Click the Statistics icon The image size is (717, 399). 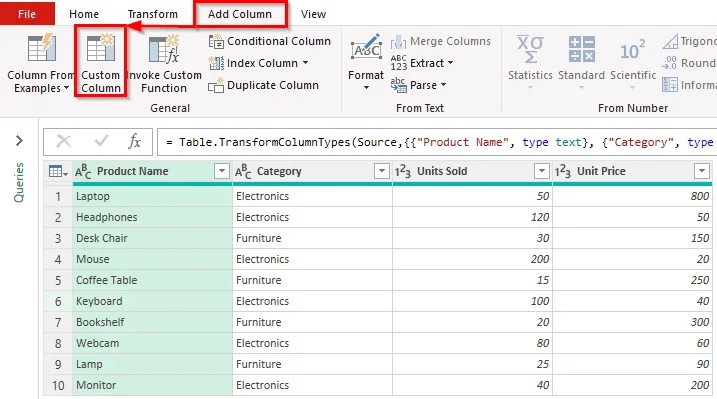coord(530,49)
